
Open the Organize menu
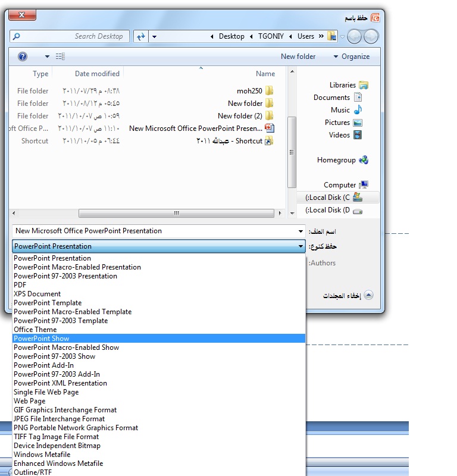pyautogui.click(x=352, y=57)
